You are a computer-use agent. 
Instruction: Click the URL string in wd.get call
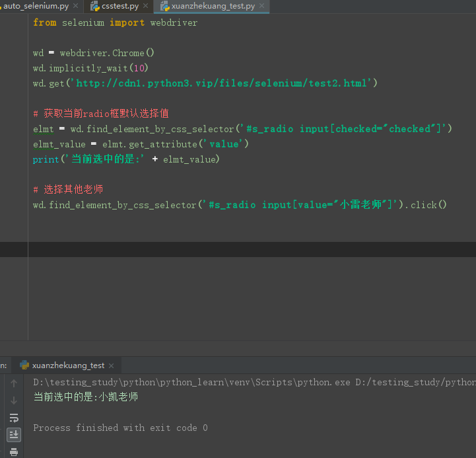pos(223,83)
